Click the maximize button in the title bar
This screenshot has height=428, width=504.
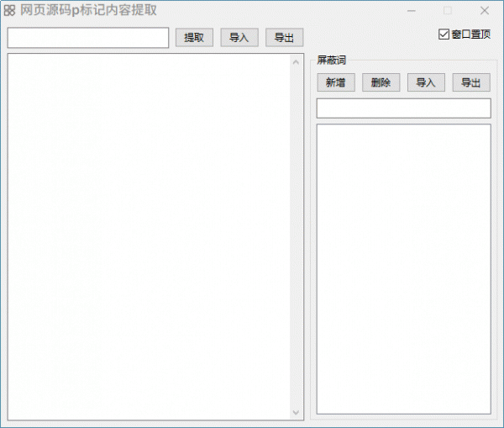(x=448, y=11)
